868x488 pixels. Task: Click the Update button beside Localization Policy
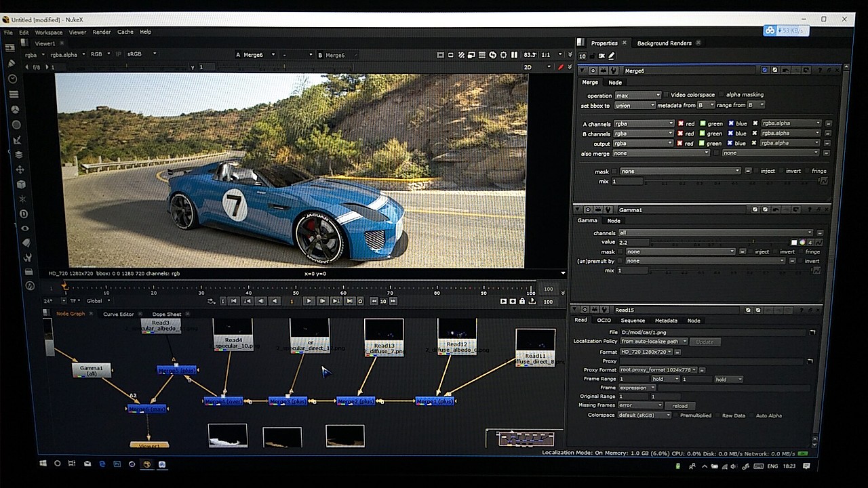coord(705,342)
